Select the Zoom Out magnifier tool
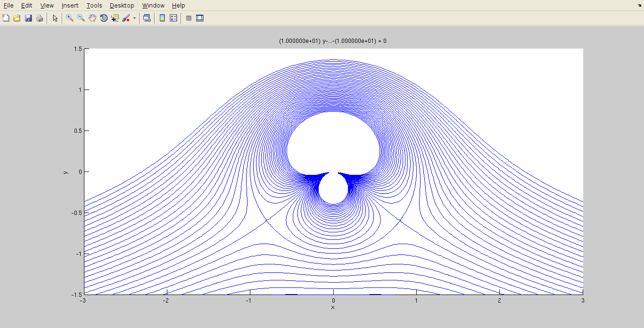This screenshot has height=328, width=644. [81, 18]
